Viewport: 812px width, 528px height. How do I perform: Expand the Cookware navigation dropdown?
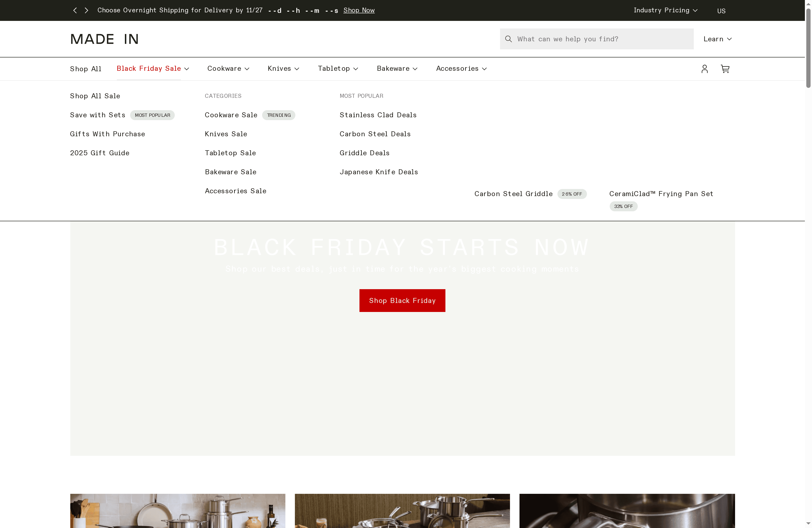coord(228,69)
